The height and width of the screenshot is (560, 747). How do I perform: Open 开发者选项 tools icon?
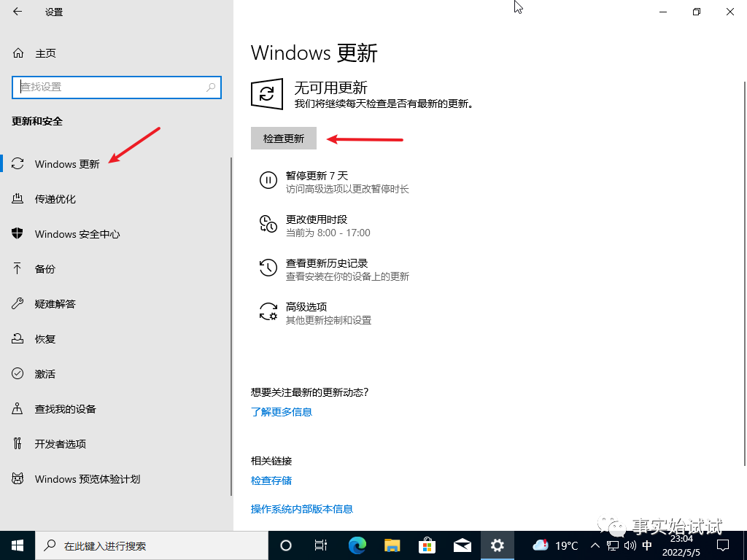[x=18, y=444]
